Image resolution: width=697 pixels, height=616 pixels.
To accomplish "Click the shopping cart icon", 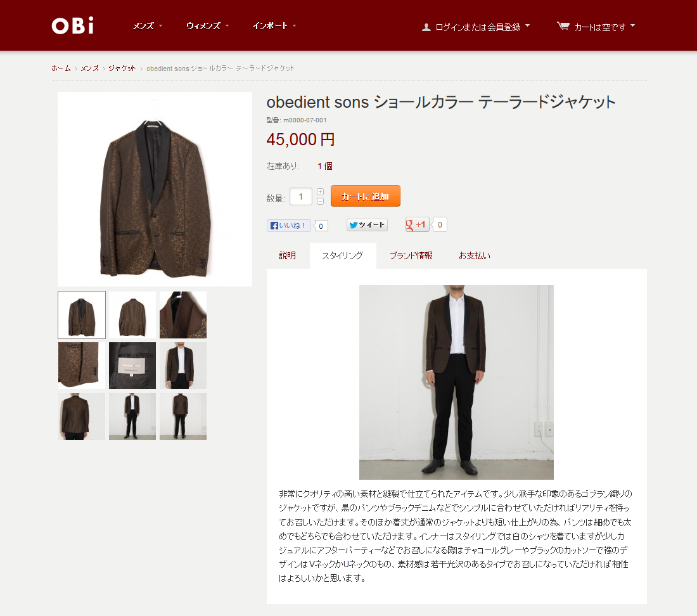I will click(x=563, y=26).
